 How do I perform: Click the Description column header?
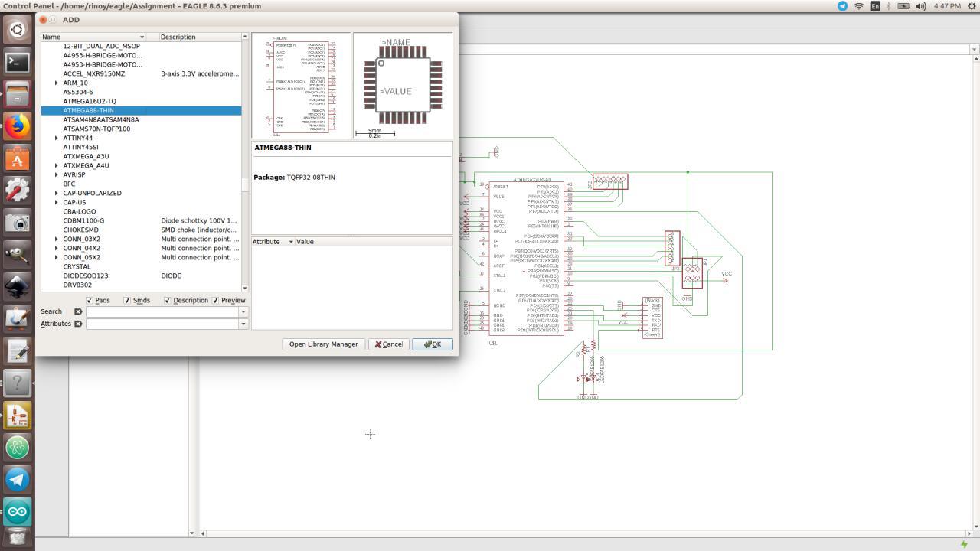tap(199, 37)
